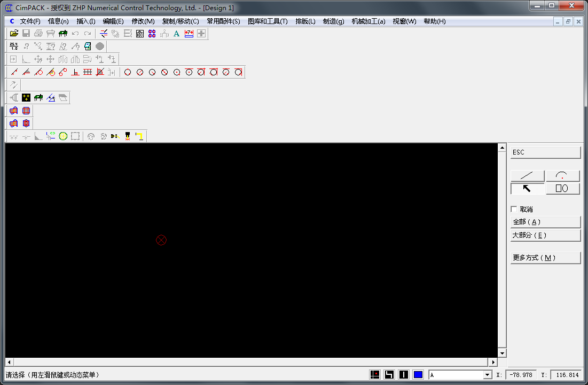Click the blue path with green link icon
Viewport: 588px width, 385px height.
click(x=51, y=136)
